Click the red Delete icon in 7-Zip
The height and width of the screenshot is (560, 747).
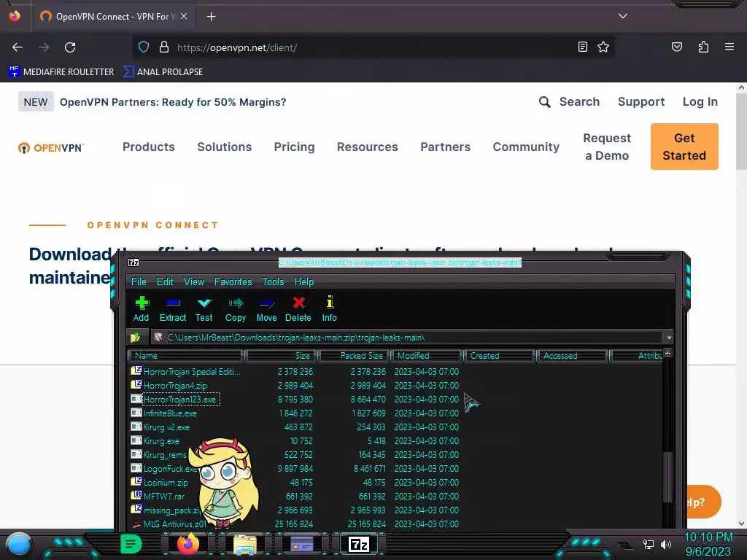[x=298, y=309]
